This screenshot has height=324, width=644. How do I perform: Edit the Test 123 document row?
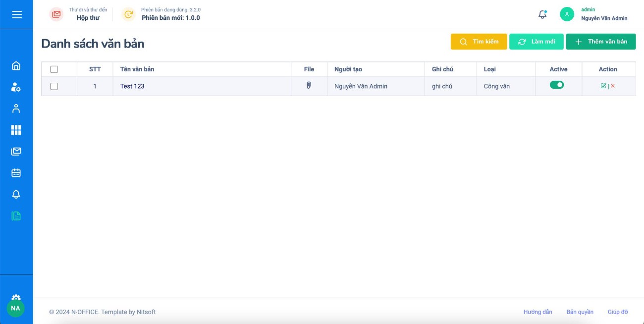point(603,86)
